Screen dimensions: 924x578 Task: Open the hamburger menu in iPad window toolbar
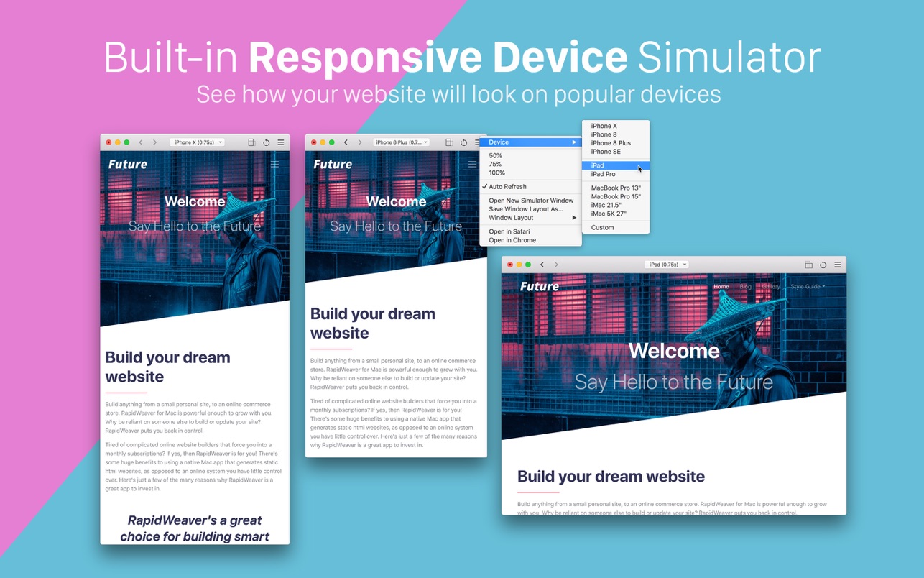tap(838, 265)
